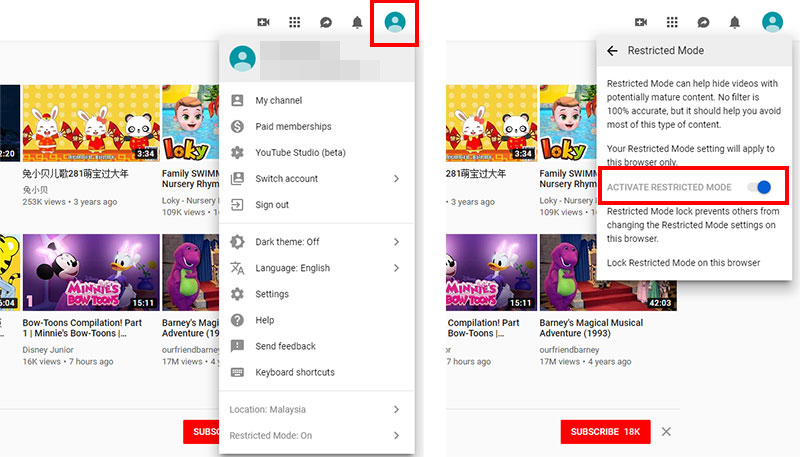This screenshot has height=457, width=800.
Task: Toggle the Activate Restricted Mode switch
Action: point(760,187)
